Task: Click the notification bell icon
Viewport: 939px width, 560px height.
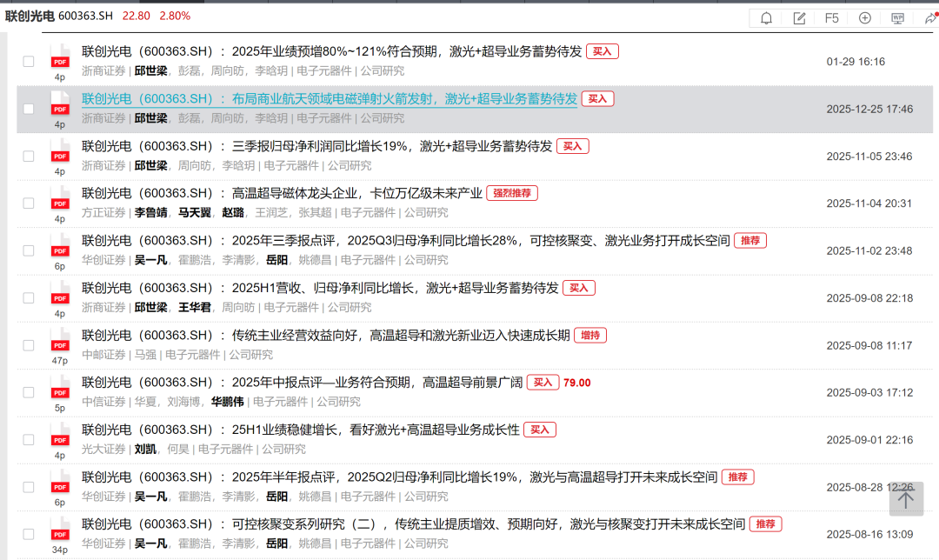Action: pos(766,18)
